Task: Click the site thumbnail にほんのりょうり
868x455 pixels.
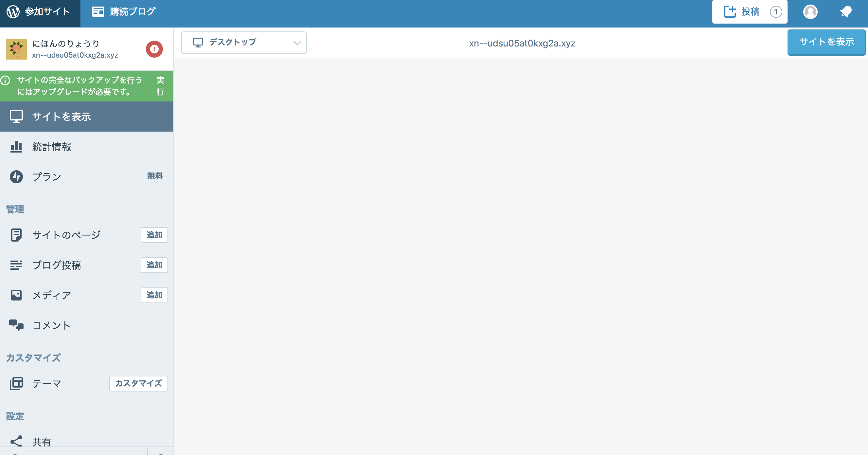Action: pos(16,49)
